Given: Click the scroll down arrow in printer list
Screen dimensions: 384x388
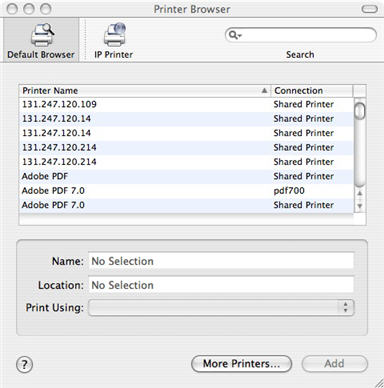Looking at the screenshot, I should 360,206.
